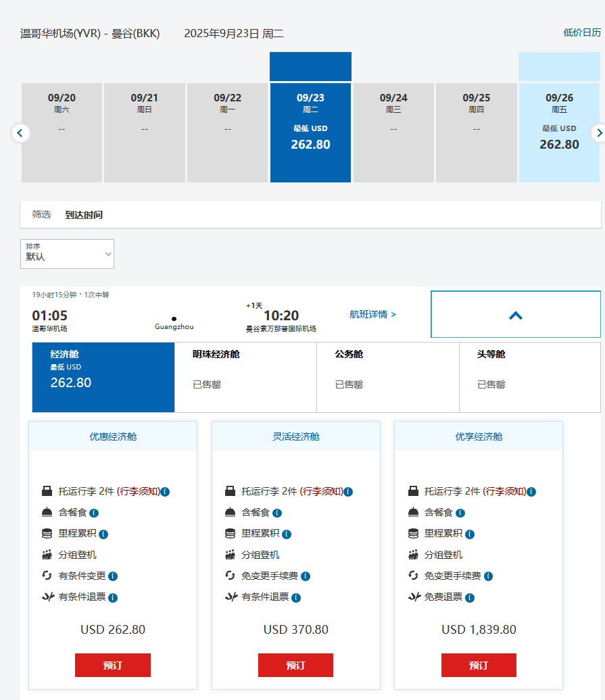Image resolution: width=605 pixels, height=700 pixels.
Task: Filter flights by 到达时间
Action: click(84, 215)
